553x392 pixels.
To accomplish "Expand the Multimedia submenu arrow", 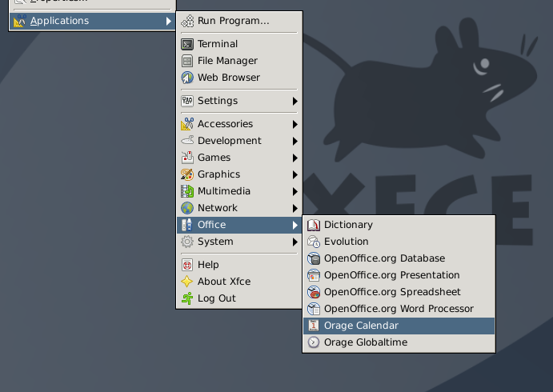I will 295,191.
